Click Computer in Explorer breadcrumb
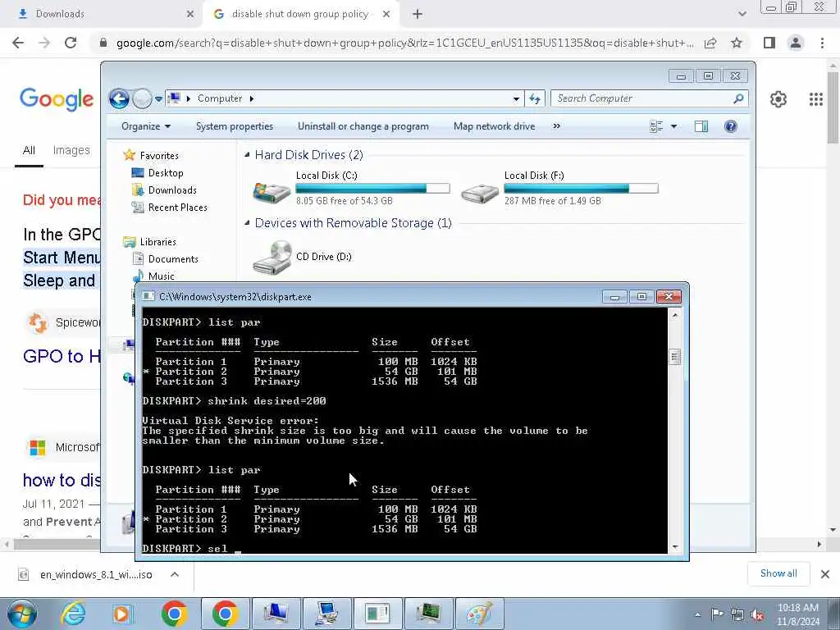This screenshot has height=630, width=840. (220, 98)
